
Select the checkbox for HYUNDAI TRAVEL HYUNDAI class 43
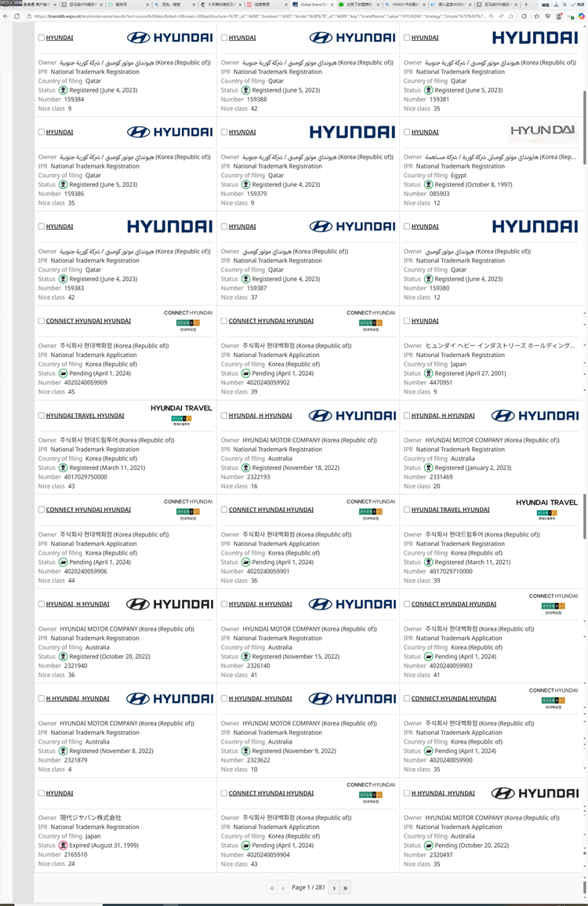[x=41, y=416]
